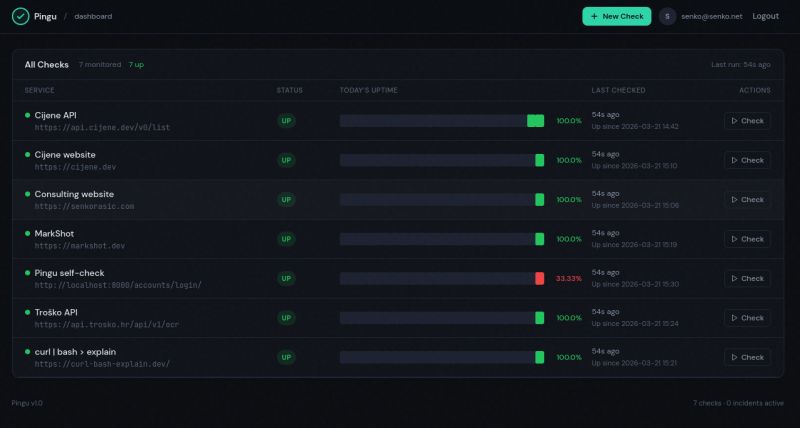
Task: Click green status dot beside curl | bash > explain
Action: (x=28, y=352)
